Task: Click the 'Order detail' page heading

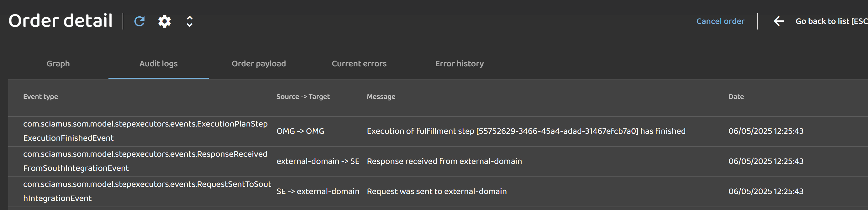Action: [60, 21]
